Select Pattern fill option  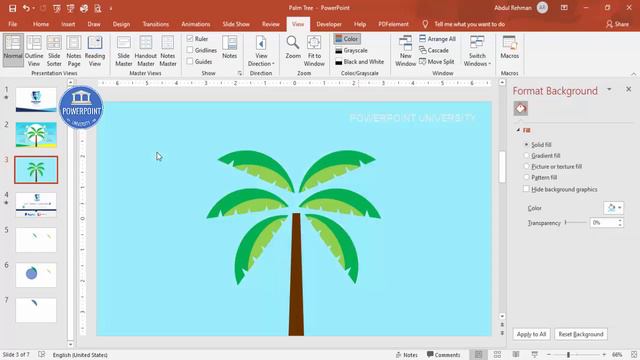(x=527, y=177)
